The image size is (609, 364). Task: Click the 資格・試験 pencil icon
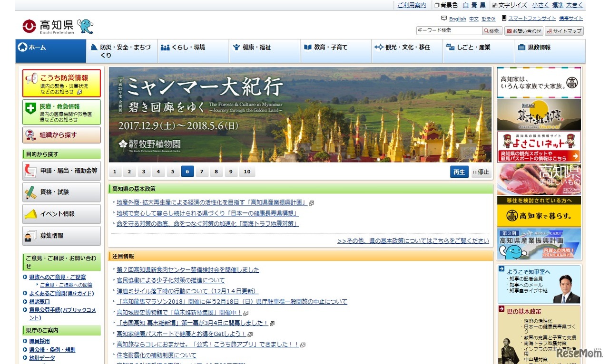(30, 191)
